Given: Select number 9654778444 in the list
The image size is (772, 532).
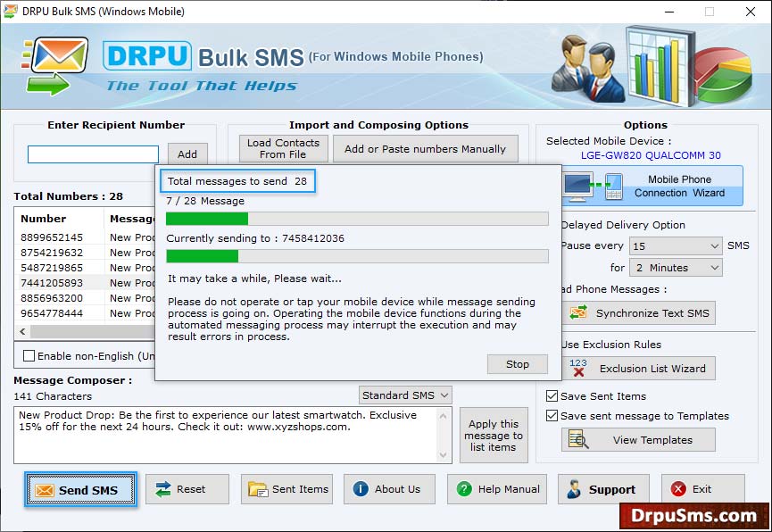Looking at the screenshot, I should [52, 314].
